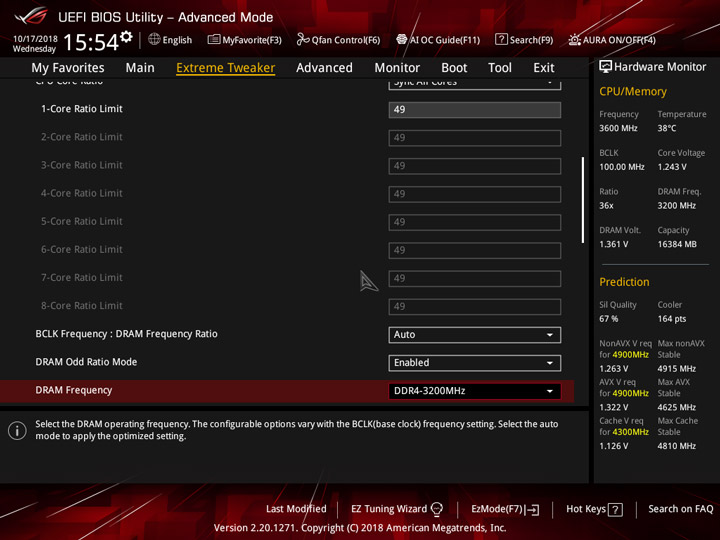720x540 pixels.
Task: Click the 16384 MB capacity value
Action: point(677,244)
